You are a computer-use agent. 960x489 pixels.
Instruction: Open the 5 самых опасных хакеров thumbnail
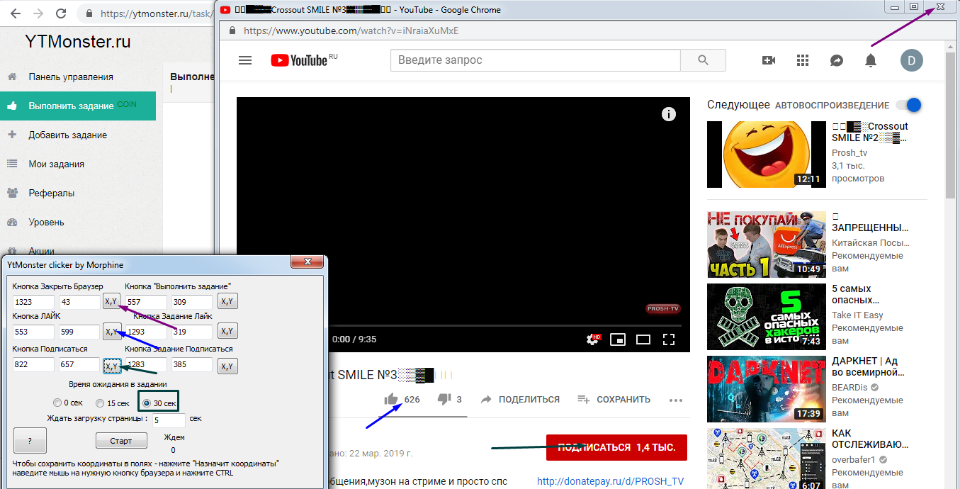tap(767, 316)
